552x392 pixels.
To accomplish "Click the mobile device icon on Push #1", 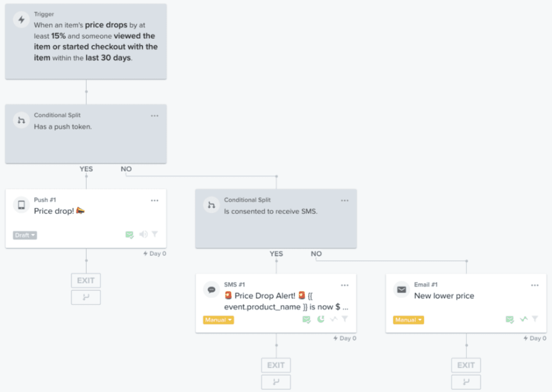I will [x=21, y=205].
